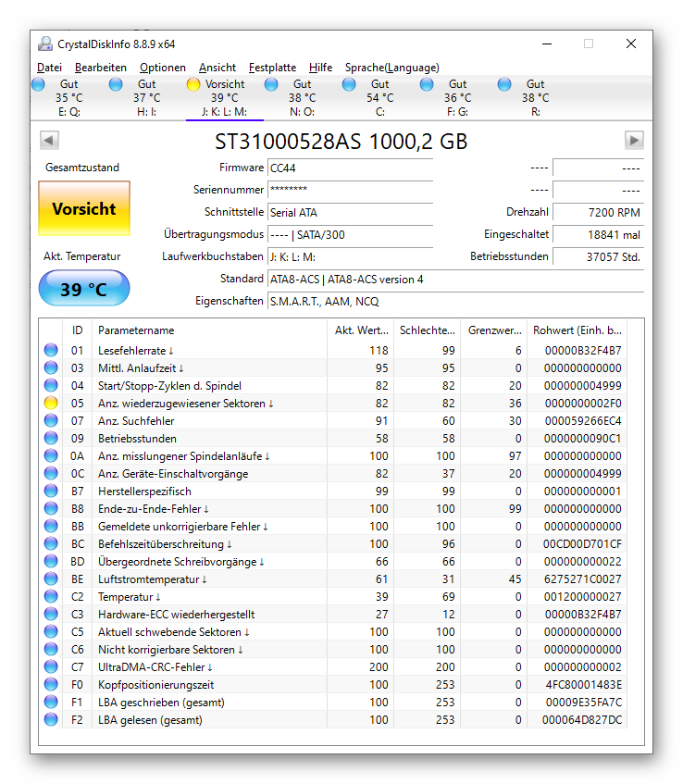Click the Übertragungsmodus field SATA/300
The image size is (683, 784).
click(x=350, y=234)
